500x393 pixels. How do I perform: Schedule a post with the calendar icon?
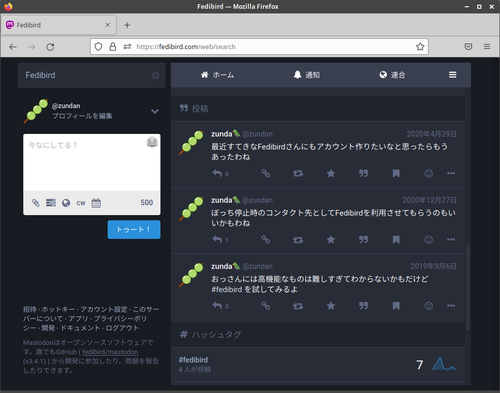click(x=96, y=203)
